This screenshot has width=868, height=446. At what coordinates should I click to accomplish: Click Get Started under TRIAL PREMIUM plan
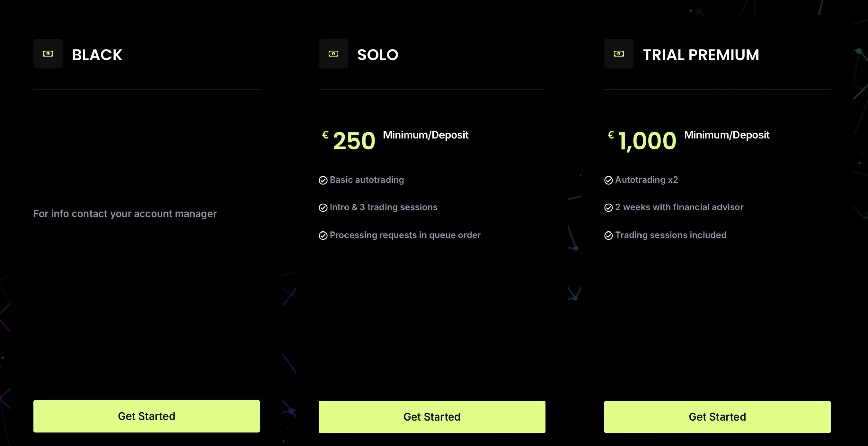pos(717,417)
